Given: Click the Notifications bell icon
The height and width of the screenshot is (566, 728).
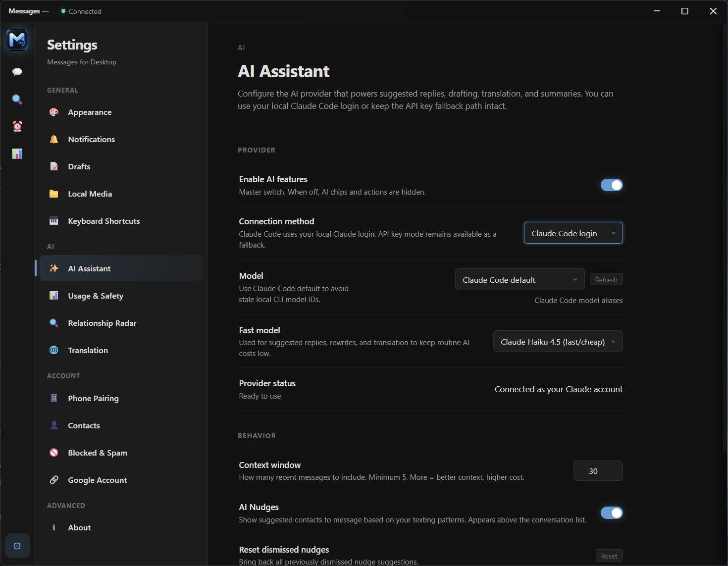Looking at the screenshot, I should click(54, 139).
